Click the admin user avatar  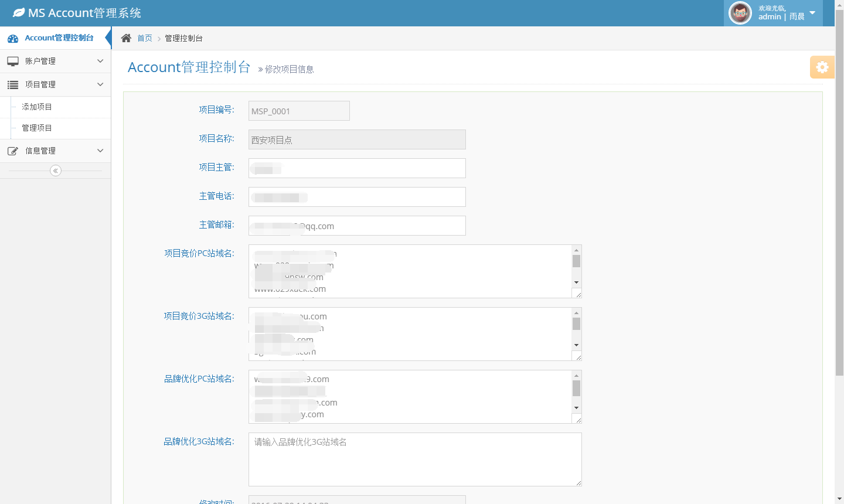(x=740, y=13)
